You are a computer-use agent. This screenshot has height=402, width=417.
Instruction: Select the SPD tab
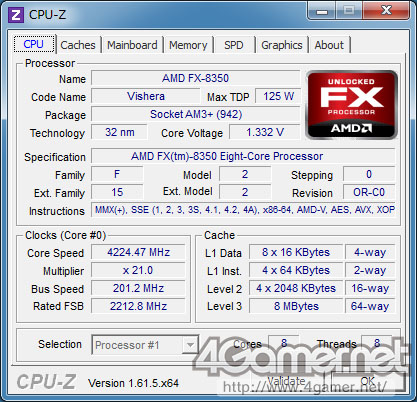[233, 45]
